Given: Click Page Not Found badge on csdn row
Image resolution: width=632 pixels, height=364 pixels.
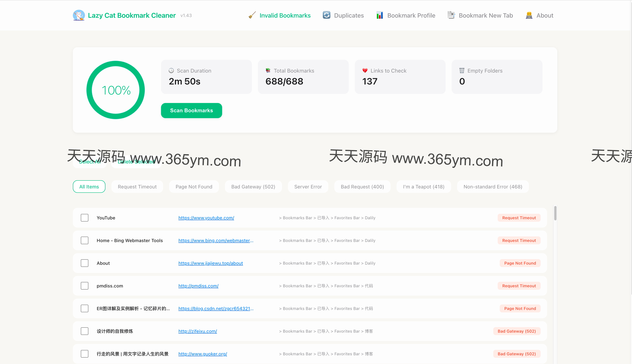Looking at the screenshot, I should pos(520,308).
